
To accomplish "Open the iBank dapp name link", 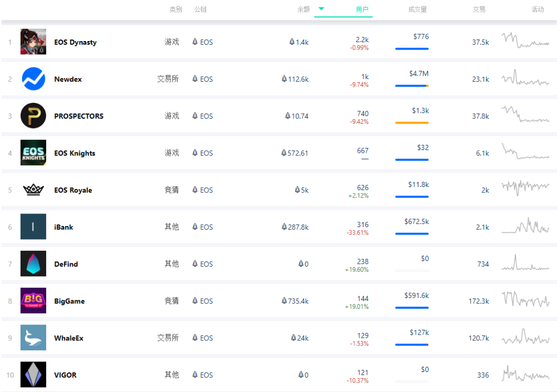I will coord(64,227).
